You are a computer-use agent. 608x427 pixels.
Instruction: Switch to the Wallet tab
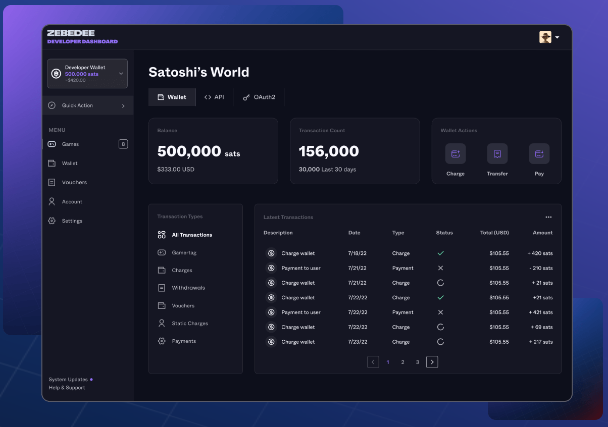172,97
